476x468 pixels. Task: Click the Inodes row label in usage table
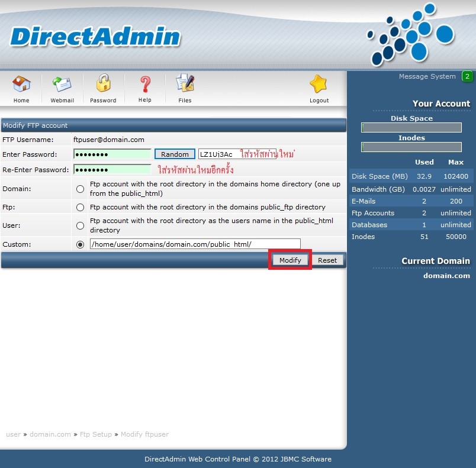tap(363, 237)
